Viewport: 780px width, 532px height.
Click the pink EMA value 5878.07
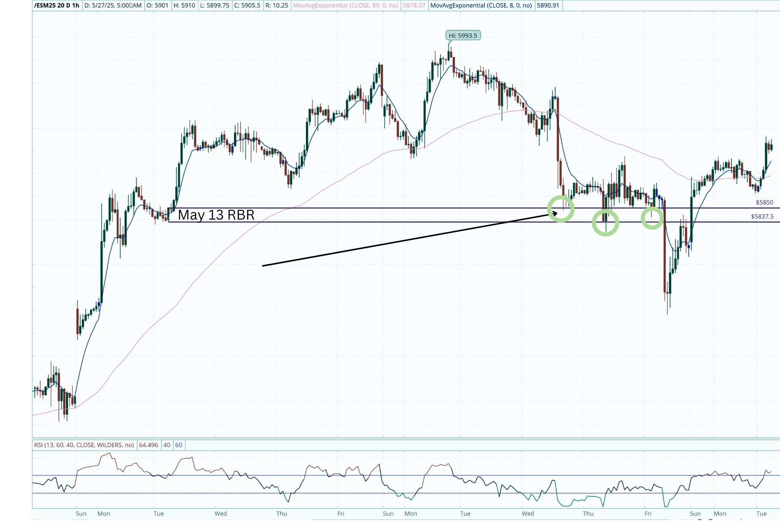[x=414, y=5]
